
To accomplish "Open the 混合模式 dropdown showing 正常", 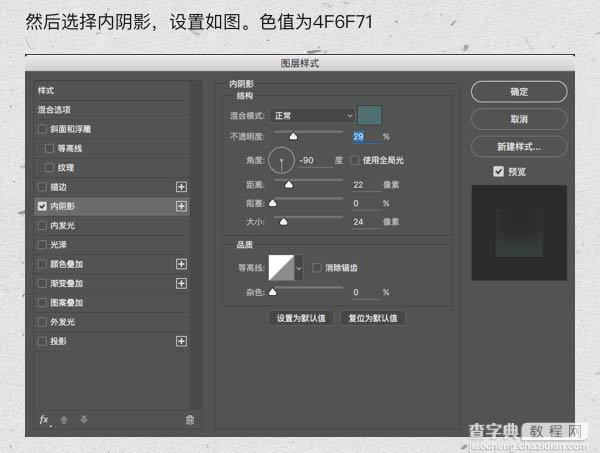I will click(312, 116).
